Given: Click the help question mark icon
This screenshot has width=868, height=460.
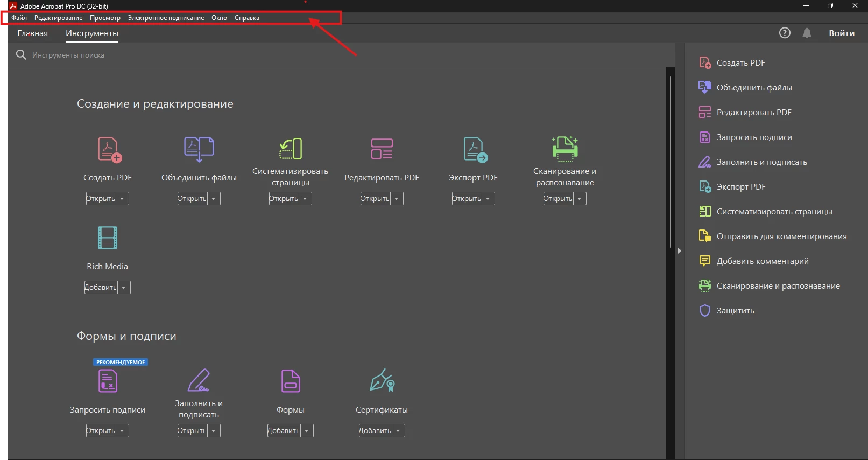Looking at the screenshot, I should point(785,33).
